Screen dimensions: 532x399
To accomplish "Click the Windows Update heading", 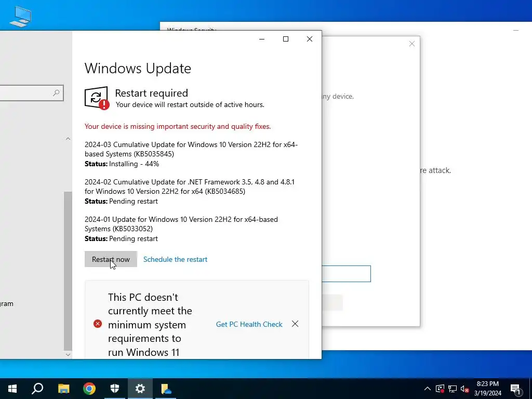I will tap(138, 69).
